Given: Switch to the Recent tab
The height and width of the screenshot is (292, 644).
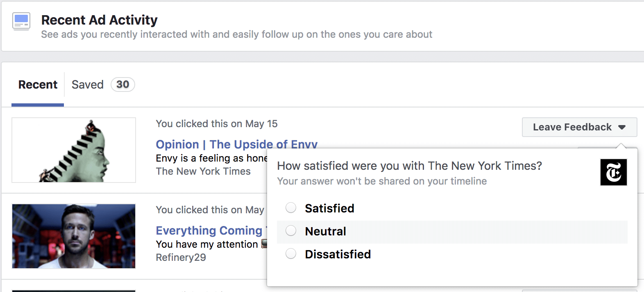Looking at the screenshot, I should 38,84.
